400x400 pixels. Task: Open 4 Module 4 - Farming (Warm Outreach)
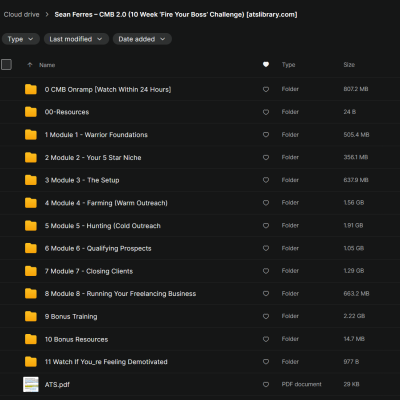pyautogui.click(x=106, y=203)
